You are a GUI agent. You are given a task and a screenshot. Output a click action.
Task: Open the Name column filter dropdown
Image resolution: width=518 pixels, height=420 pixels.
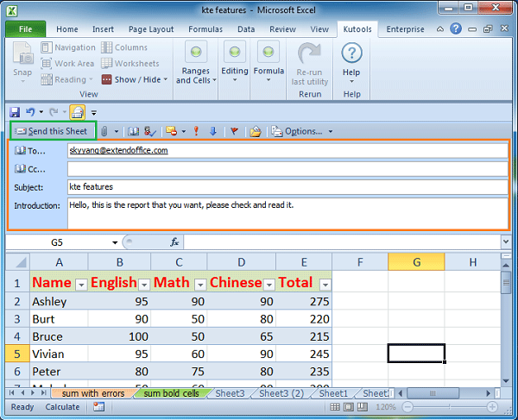81,285
